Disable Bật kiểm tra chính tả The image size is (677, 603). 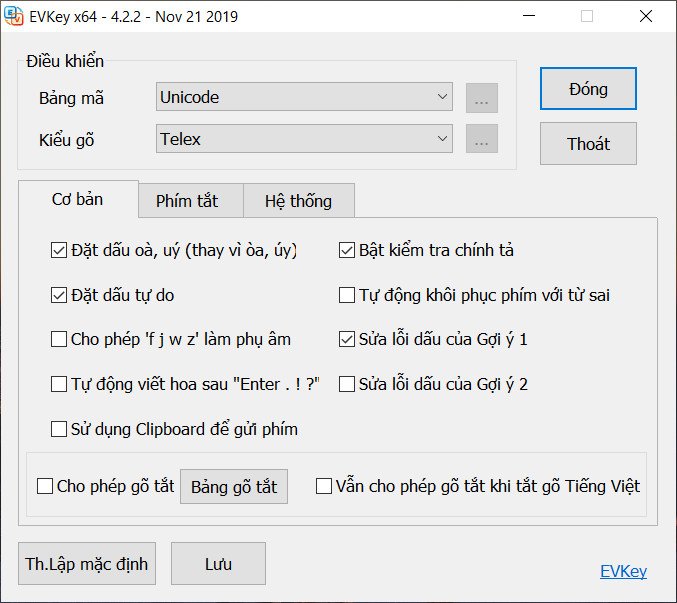click(x=347, y=251)
